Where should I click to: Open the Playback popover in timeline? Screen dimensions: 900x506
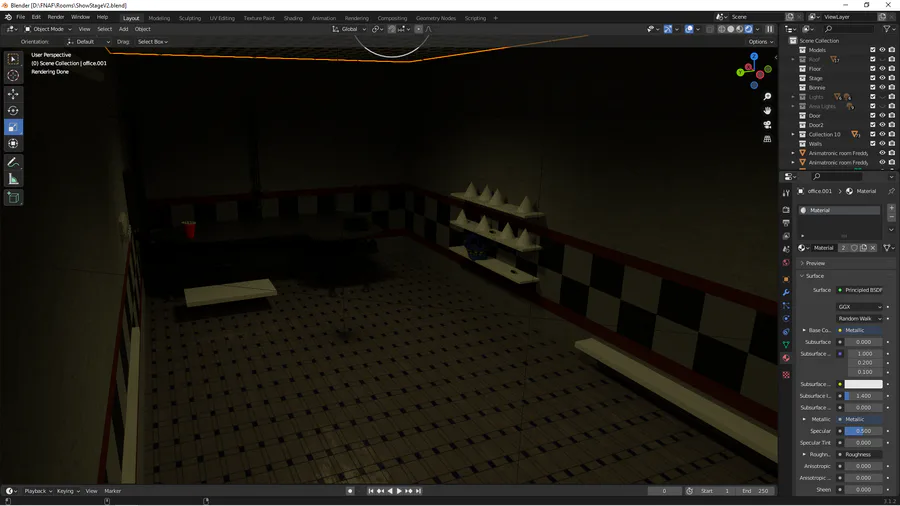coord(38,491)
